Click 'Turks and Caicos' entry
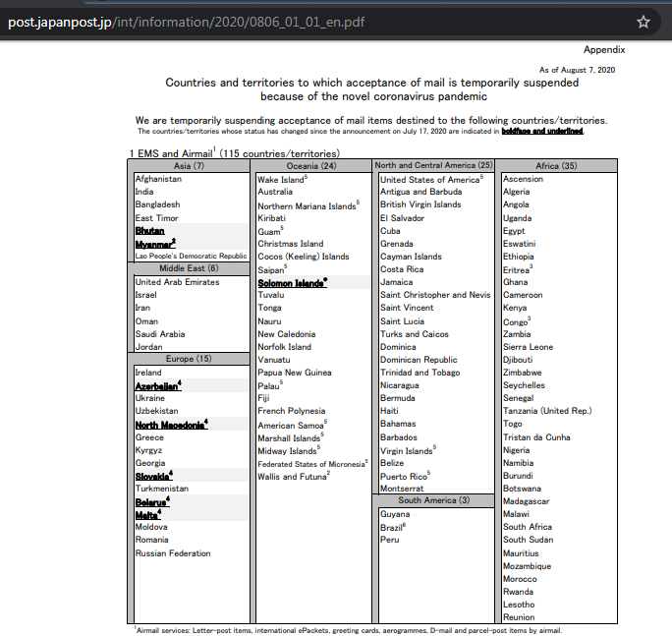This screenshot has height=636, width=672. click(414, 334)
